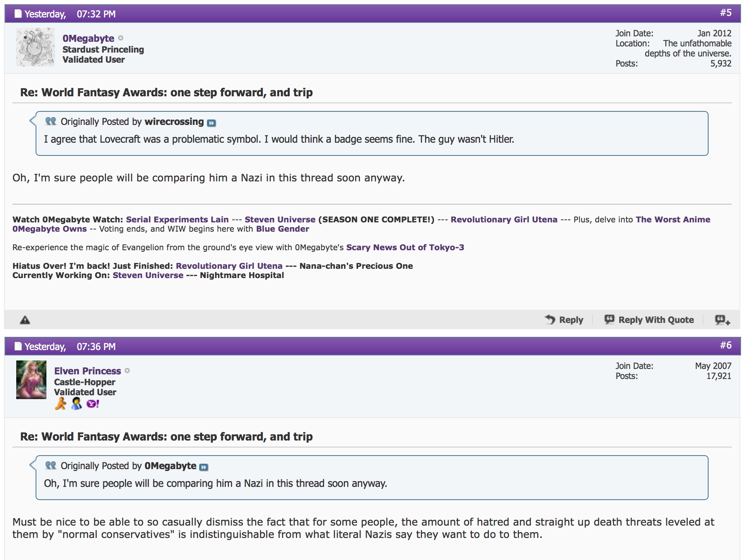Screen dimensions: 748x560
Task: Click Nana-chan's Precious One text
Action: coord(356,266)
